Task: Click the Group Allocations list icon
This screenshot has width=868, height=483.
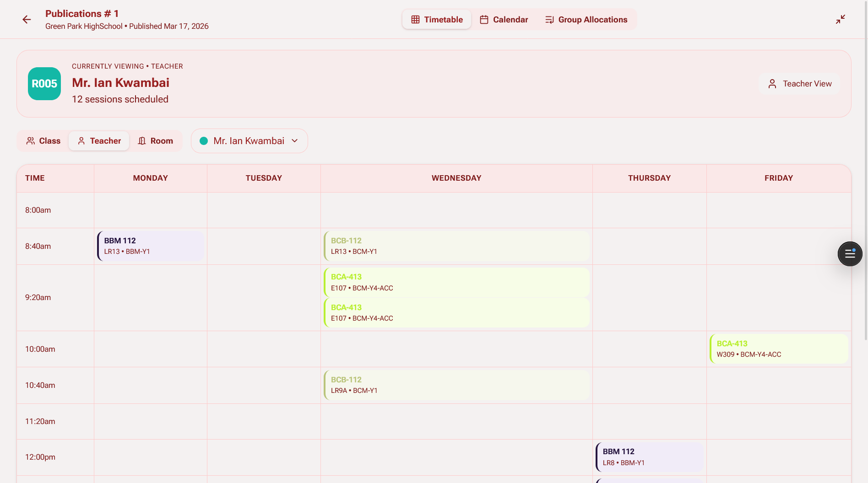Action: tap(549, 20)
